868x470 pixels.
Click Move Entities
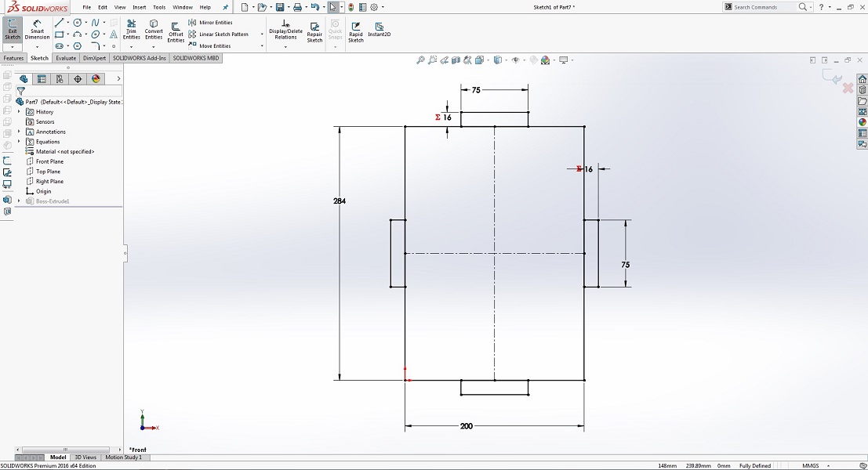pos(209,46)
